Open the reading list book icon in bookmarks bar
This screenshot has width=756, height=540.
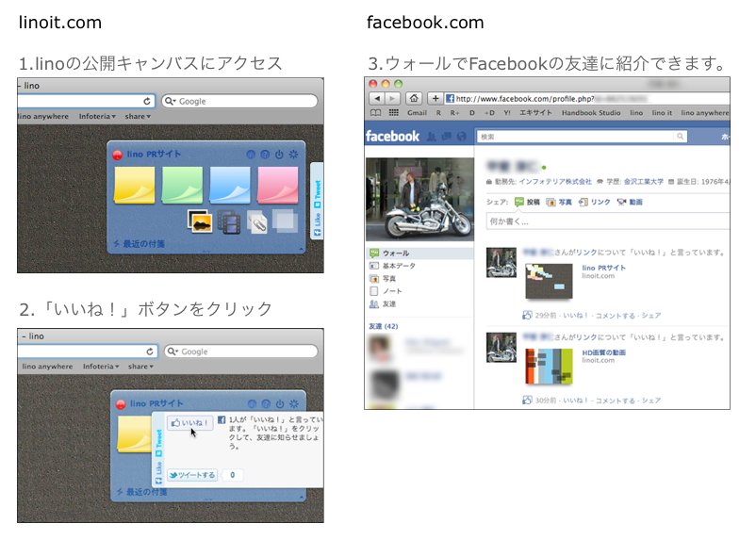coord(375,113)
